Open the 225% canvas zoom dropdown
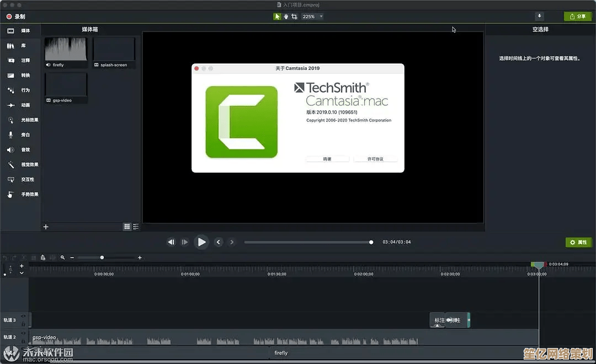This screenshot has height=364, width=596. [312, 17]
